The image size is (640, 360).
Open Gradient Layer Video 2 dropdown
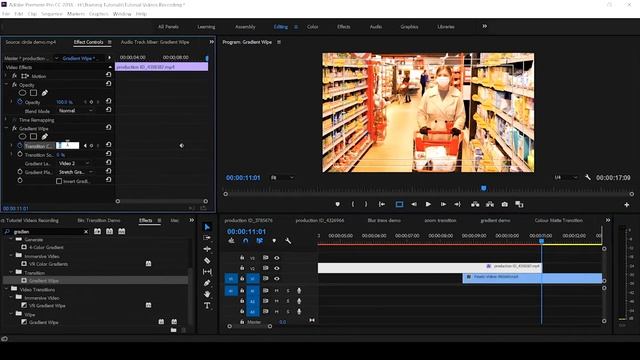[x=74, y=163]
